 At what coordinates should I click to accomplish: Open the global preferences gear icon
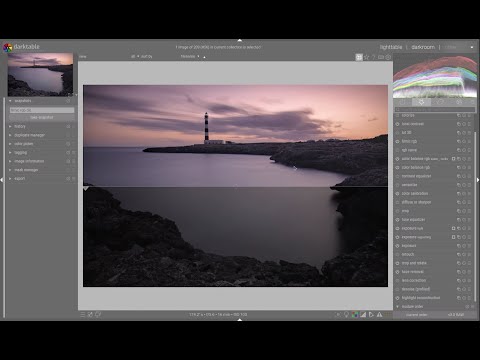[x=388, y=57]
